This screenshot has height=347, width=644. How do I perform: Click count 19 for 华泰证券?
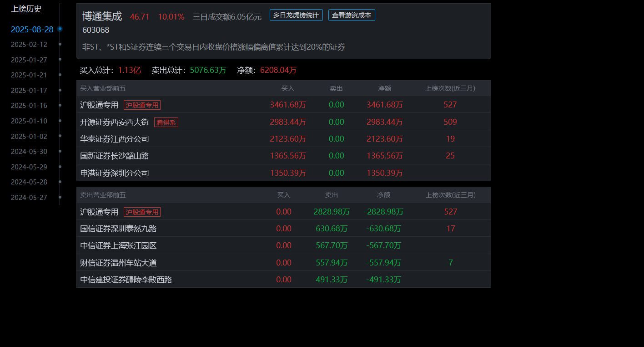(450, 139)
